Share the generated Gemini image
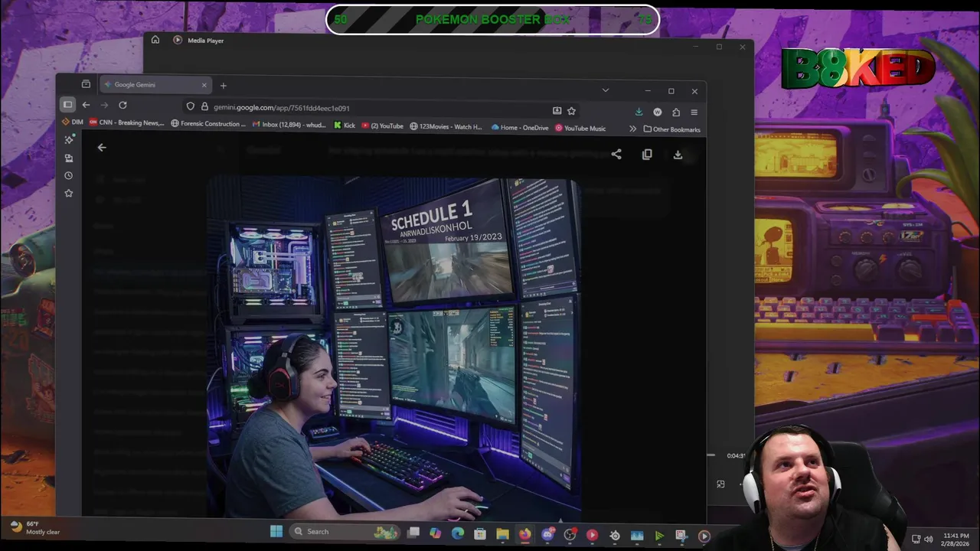The image size is (980, 551). pyautogui.click(x=616, y=155)
